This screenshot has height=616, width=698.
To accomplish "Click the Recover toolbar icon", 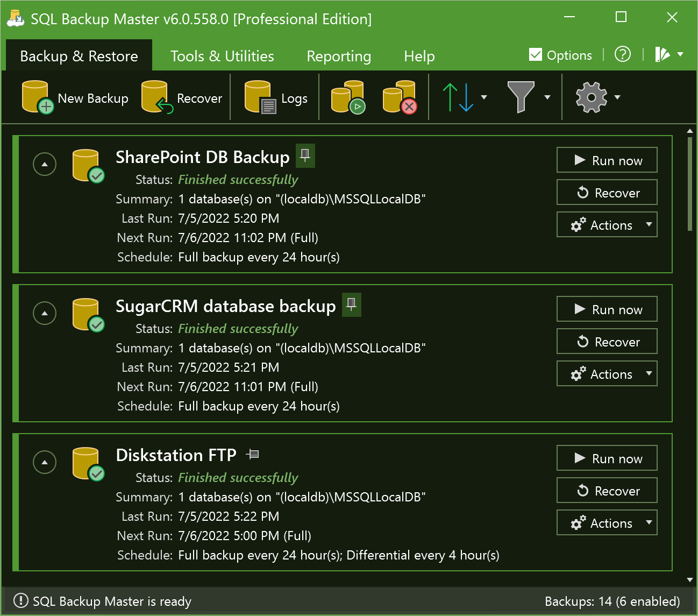I will pos(157,97).
